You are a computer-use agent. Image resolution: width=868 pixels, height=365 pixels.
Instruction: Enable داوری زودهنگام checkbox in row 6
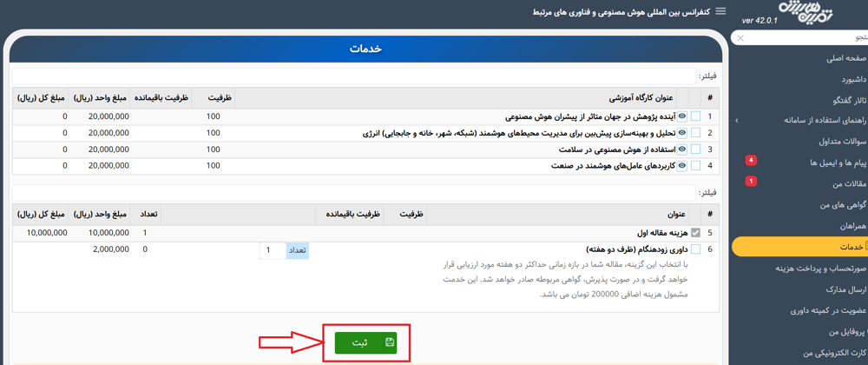point(695,250)
